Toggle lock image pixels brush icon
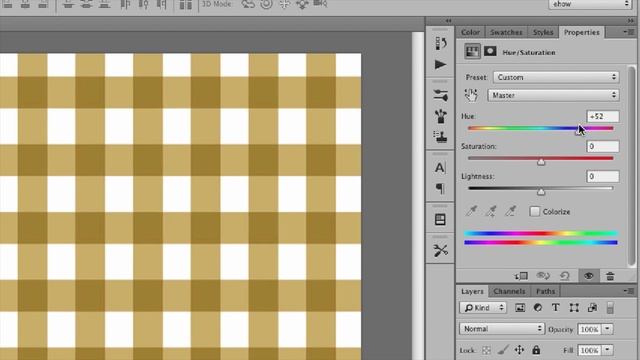Screen dimensions: 640x360 [503, 350]
